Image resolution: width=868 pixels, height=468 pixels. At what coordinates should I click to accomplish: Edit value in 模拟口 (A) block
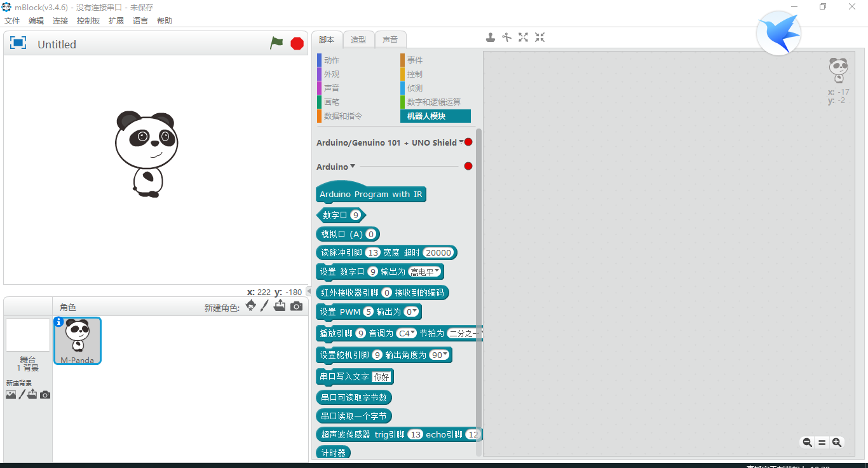[x=370, y=234]
